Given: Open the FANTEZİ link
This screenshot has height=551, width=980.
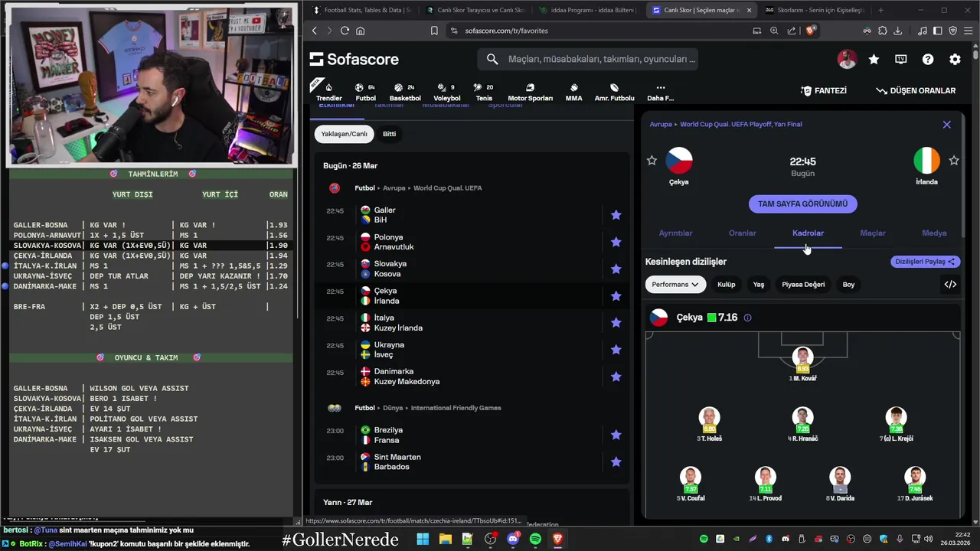Looking at the screenshot, I should pos(824,90).
